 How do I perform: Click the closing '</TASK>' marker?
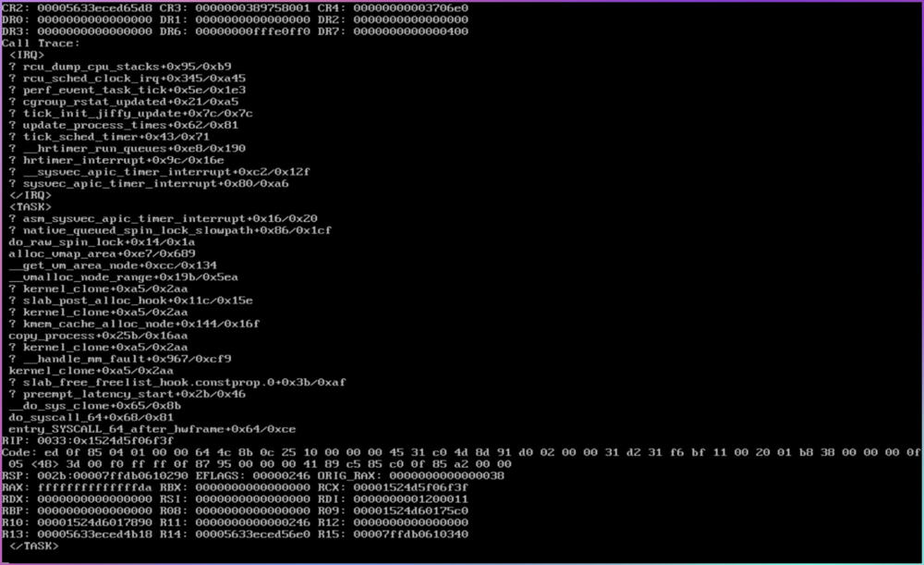pos(33,547)
